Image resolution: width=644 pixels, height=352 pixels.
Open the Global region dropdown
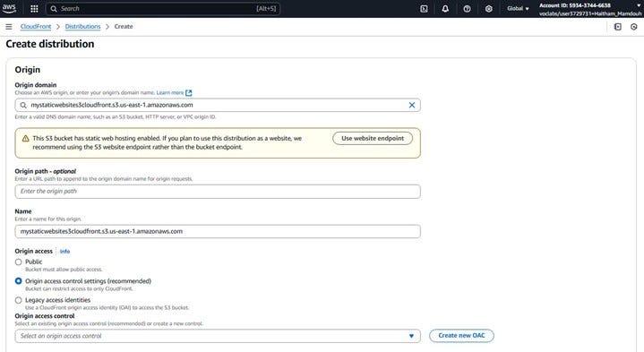click(518, 9)
